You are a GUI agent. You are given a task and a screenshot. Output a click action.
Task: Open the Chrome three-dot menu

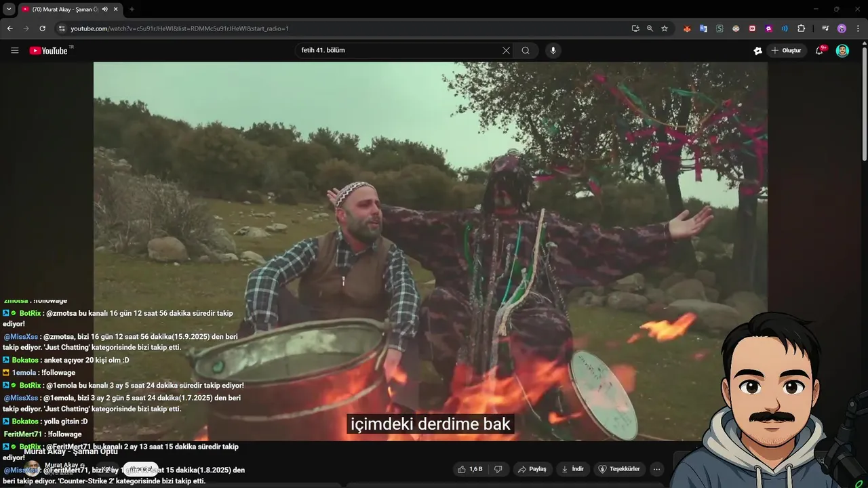click(857, 28)
